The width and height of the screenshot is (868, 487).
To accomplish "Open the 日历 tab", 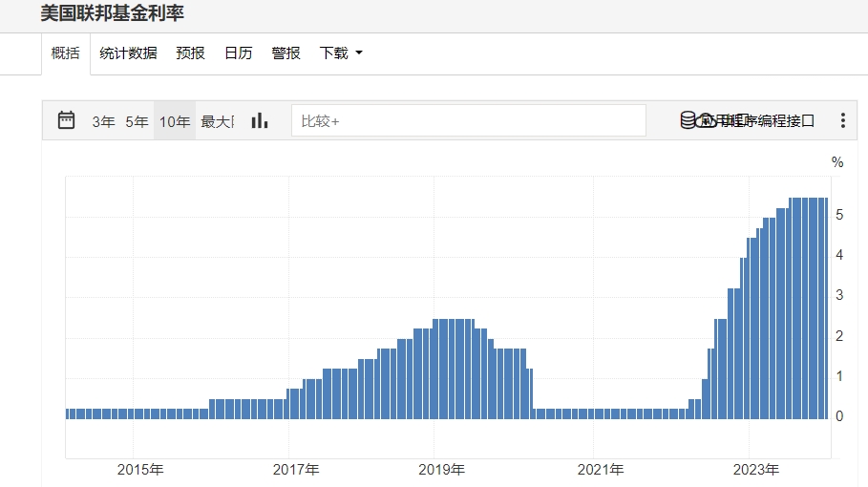I will pos(238,53).
